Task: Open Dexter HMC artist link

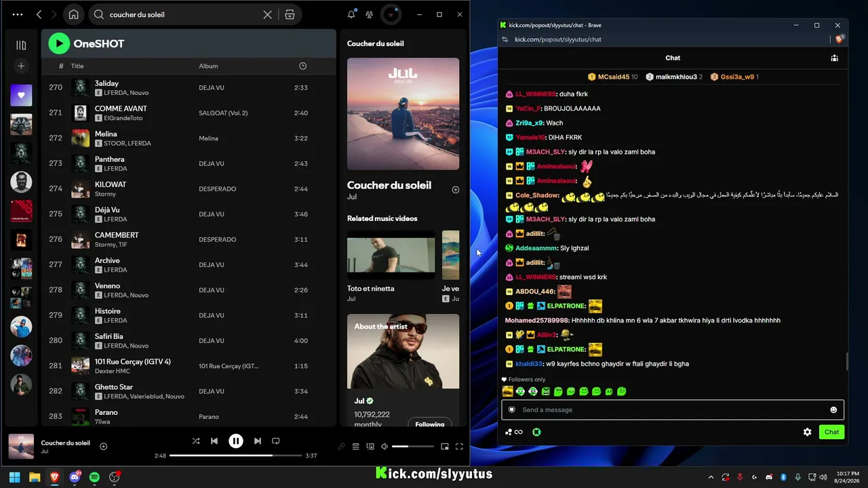Action: [x=112, y=371]
